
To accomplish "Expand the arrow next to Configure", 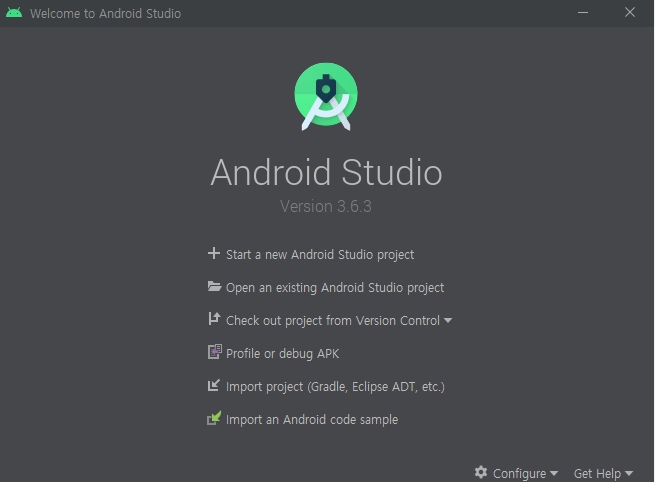I will tap(554, 473).
